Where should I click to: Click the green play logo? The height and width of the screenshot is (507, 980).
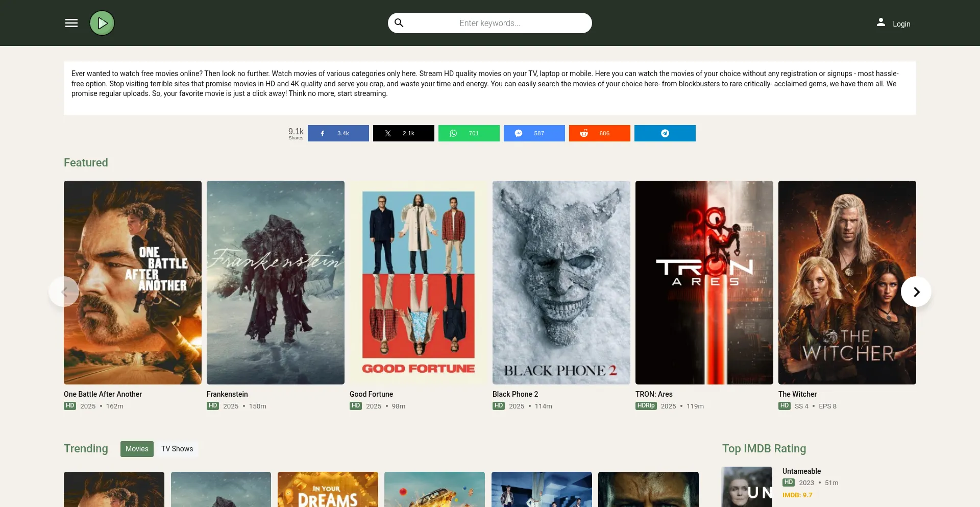tap(102, 22)
